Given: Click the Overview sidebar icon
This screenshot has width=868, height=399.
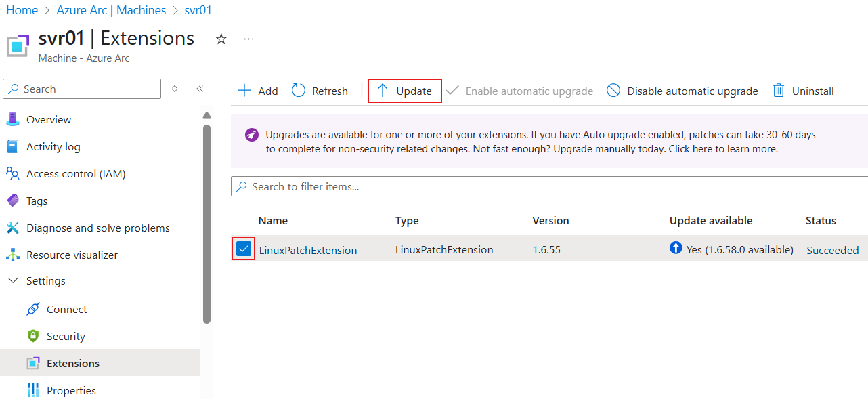Looking at the screenshot, I should tap(13, 119).
